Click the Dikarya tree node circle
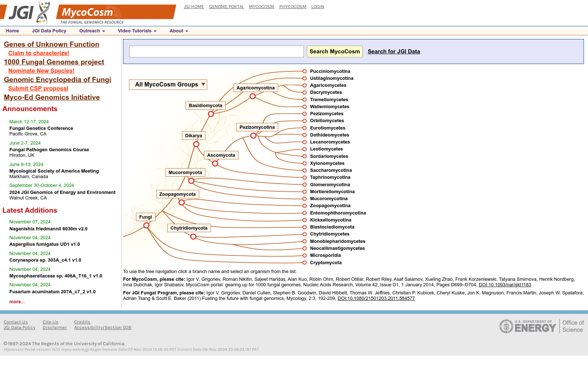Screen dimensions: 588x368 click(196, 144)
